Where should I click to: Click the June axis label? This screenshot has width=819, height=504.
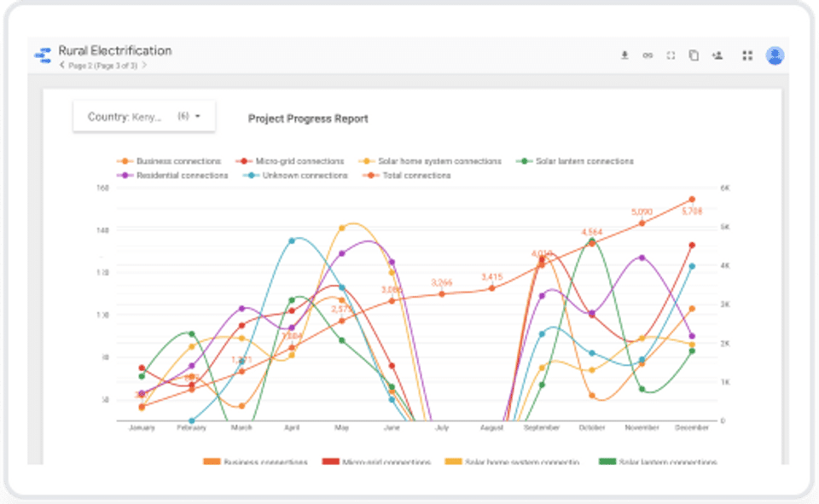pyautogui.click(x=392, y=428)
